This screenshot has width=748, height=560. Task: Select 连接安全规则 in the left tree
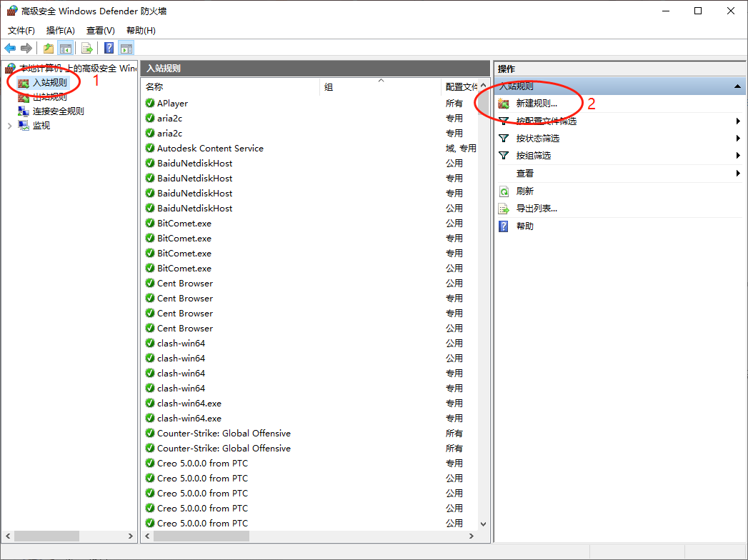(58, 111)
